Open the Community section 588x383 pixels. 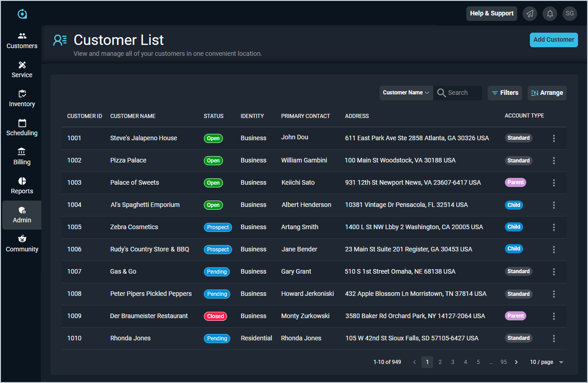coord(22,244)
